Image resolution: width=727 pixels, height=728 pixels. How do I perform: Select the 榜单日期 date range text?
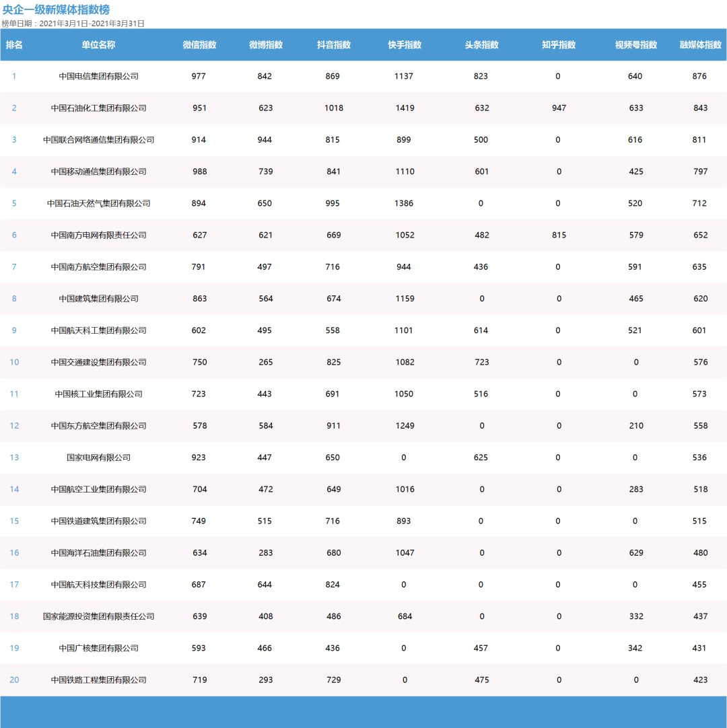(73, 24)
